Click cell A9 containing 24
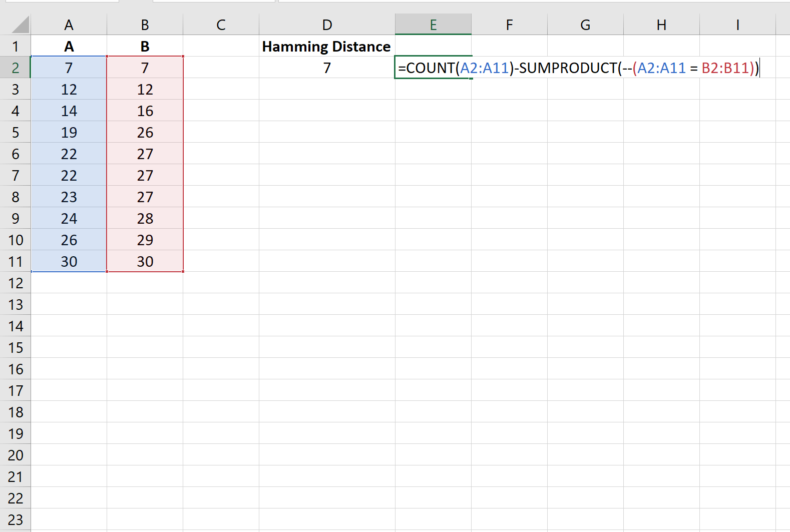 coord(69,218)
